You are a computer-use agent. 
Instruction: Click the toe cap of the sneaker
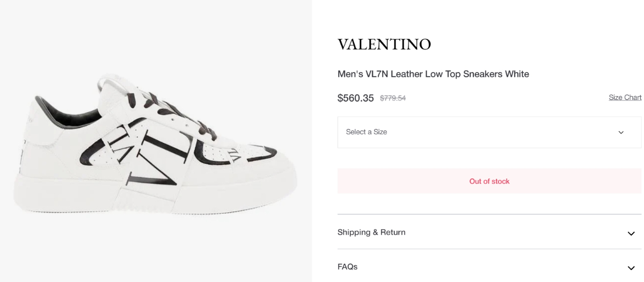click(268, 161)
